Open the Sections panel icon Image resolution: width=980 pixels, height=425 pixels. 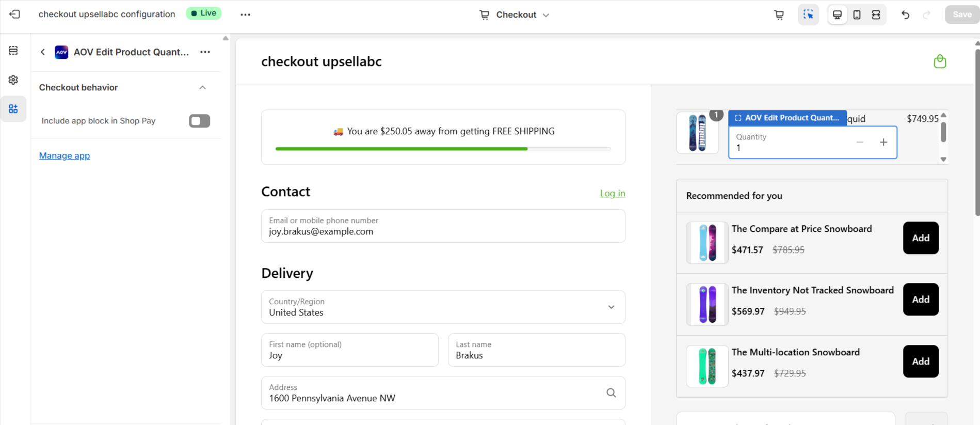point(13,51)
